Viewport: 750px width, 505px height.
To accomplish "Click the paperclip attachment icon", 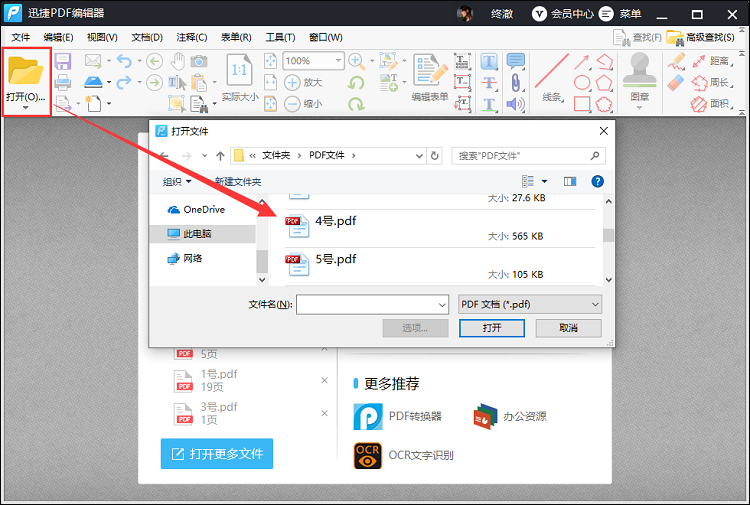I will (516, 82).
